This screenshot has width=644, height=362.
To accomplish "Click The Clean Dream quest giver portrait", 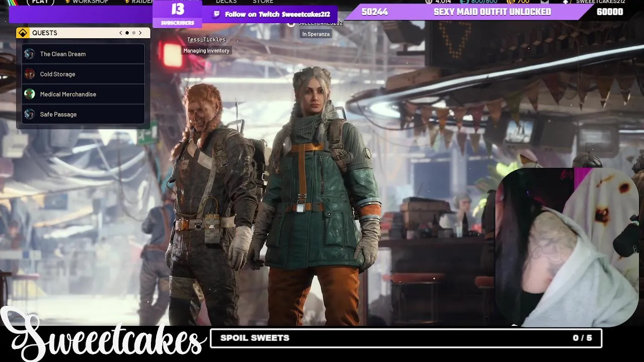I will coord(30,54).
